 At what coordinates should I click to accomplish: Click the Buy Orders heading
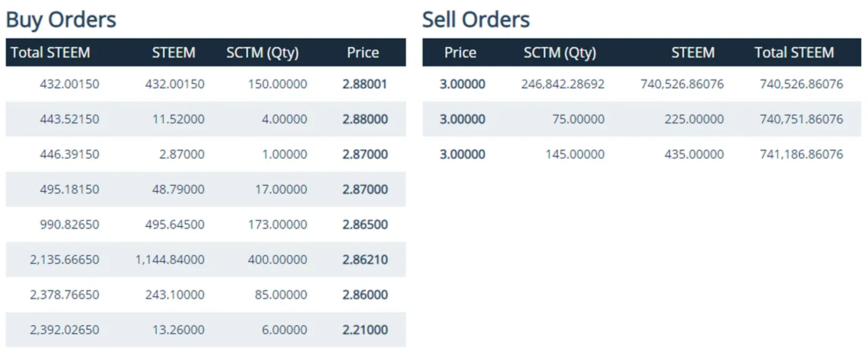click(x=61, y=19)
